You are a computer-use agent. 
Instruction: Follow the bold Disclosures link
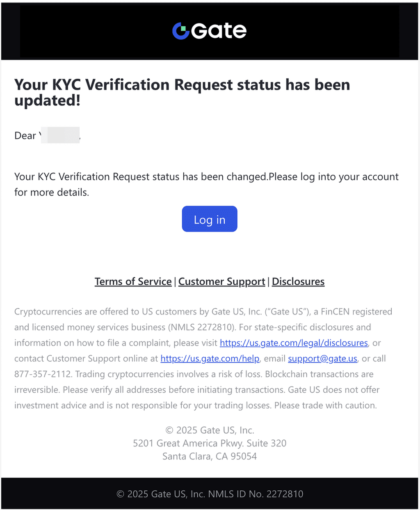click(298, 282)
